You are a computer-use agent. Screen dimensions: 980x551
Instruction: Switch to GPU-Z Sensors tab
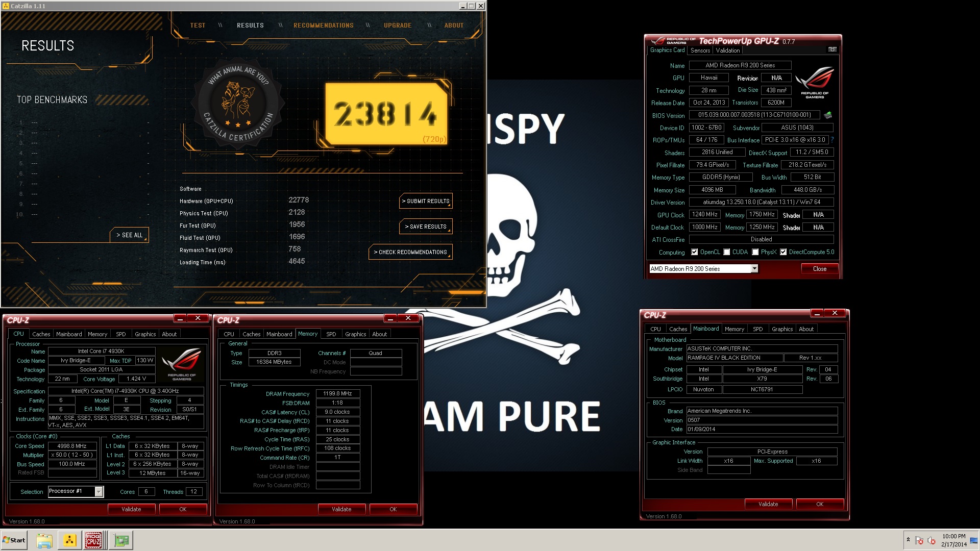pyautogui.click(x=700, y=51)
